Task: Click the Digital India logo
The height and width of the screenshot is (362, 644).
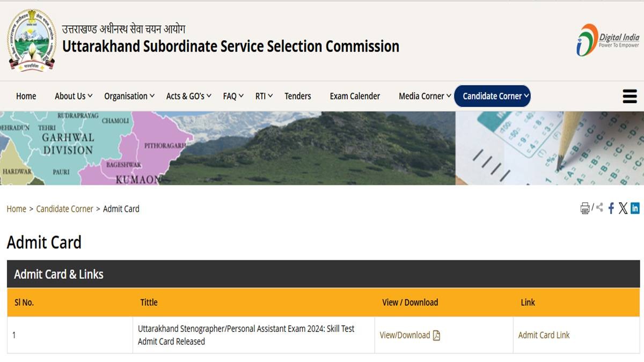Action: point(608,40)
